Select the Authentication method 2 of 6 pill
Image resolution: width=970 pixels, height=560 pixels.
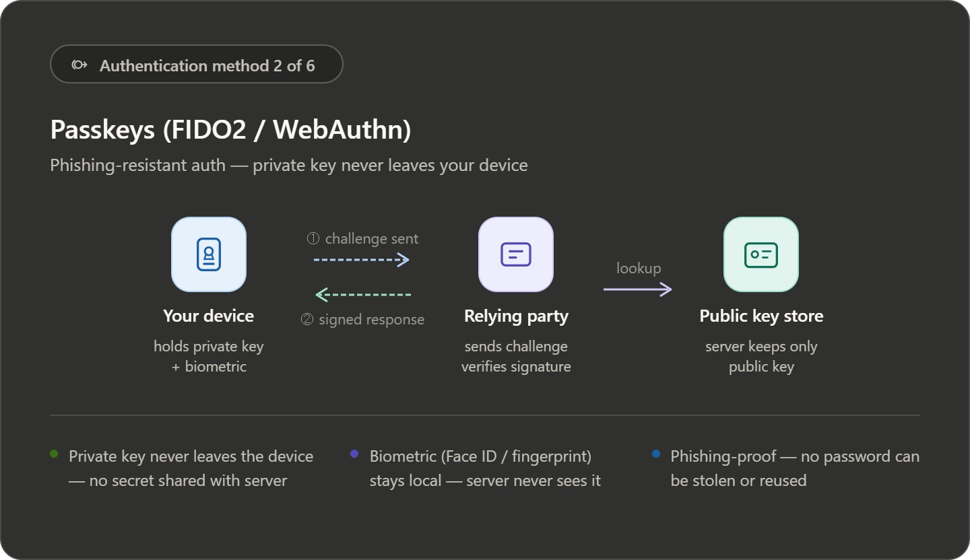pyautogui.click(x=197, y=65)
